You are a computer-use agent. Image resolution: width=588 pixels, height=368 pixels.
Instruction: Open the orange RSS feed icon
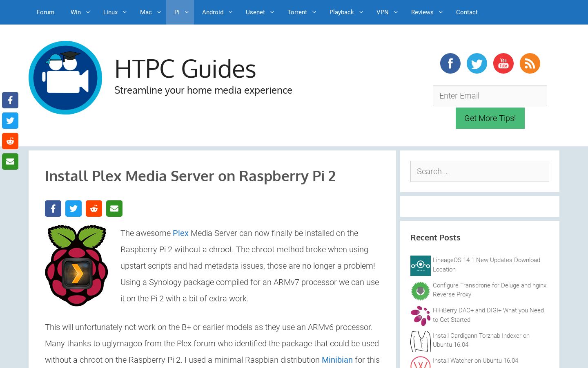(530, 63)
